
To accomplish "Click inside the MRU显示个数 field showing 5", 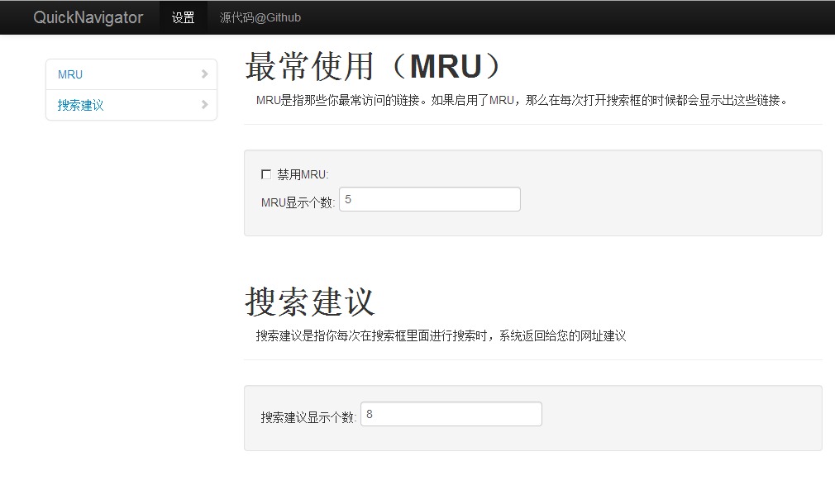I will point(430,198).
